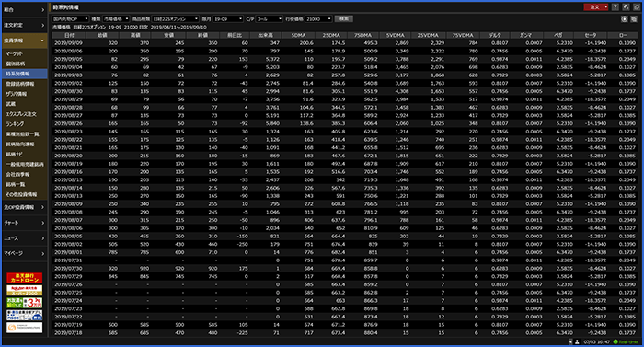Viewport: 644px width, 347px height.
Task: Open 銘柄動向速報 in the sidebar
Action: tap(24, 145)
